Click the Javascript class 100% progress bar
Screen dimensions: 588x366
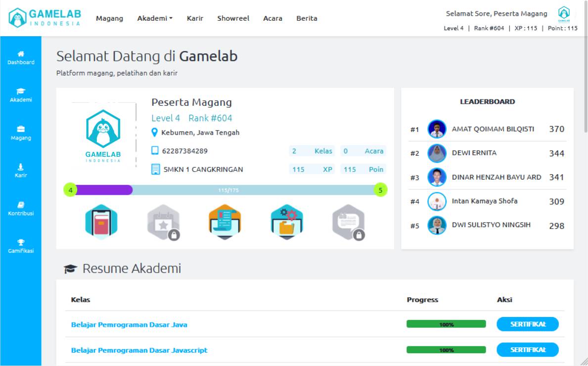[446, 350]
